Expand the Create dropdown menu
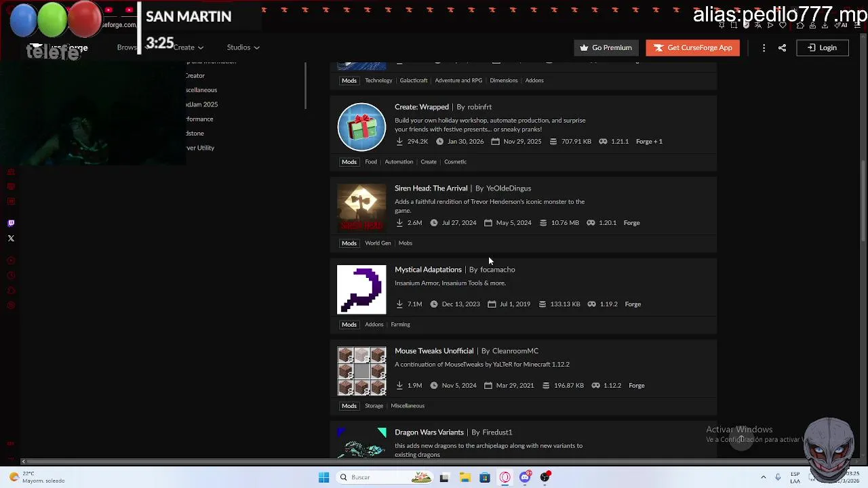Screen dimensions: 868x488 pyautogui.click(x=188, y=47)
